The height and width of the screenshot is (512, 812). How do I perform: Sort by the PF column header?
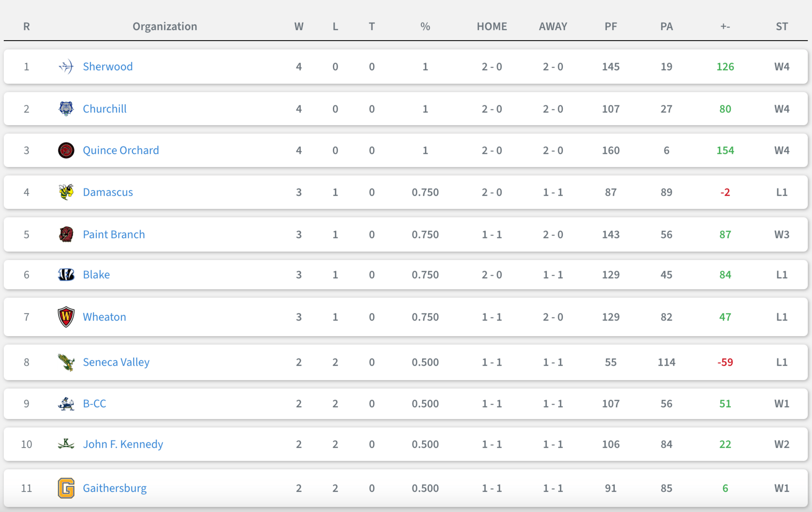pos(611,27)
